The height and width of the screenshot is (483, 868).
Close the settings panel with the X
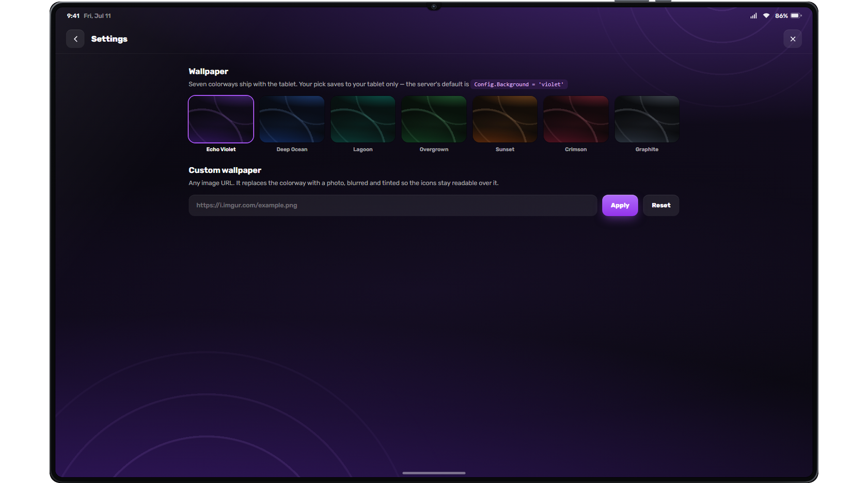(793, 39)
